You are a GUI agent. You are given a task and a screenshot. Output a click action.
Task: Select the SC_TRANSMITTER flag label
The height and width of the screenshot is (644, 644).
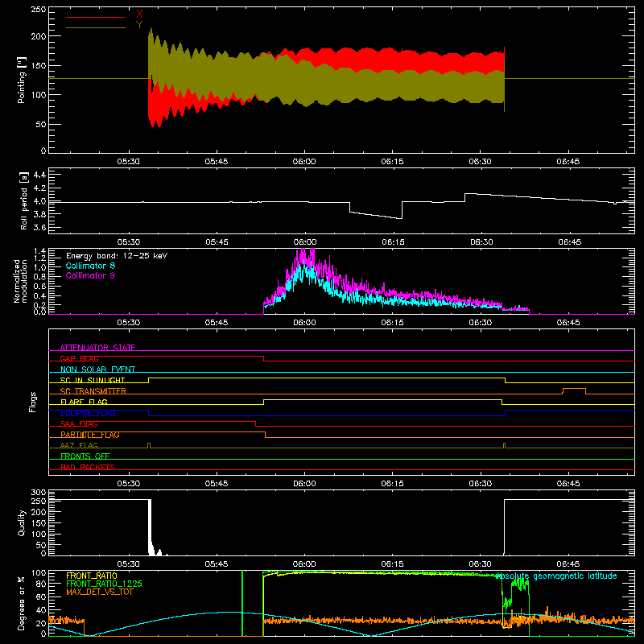tap(93, 391)
